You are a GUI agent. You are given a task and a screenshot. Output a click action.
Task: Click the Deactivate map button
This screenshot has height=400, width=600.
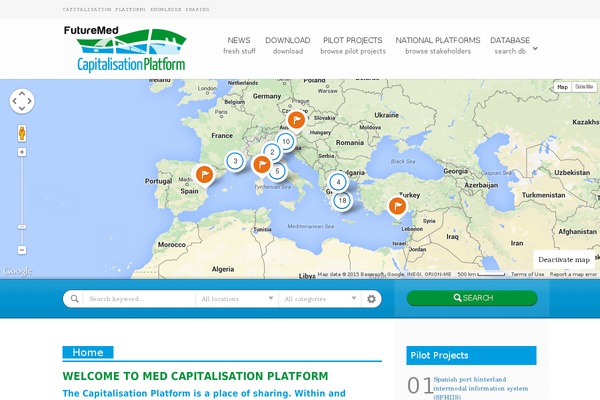[x=564, y=260]
